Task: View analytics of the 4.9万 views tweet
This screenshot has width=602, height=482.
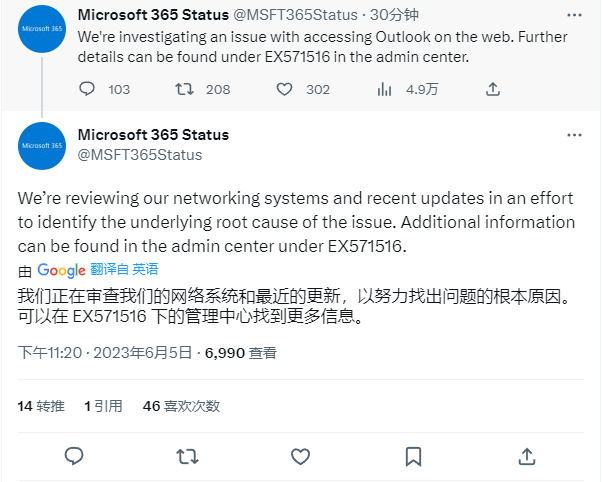Action: pos(384,89)
